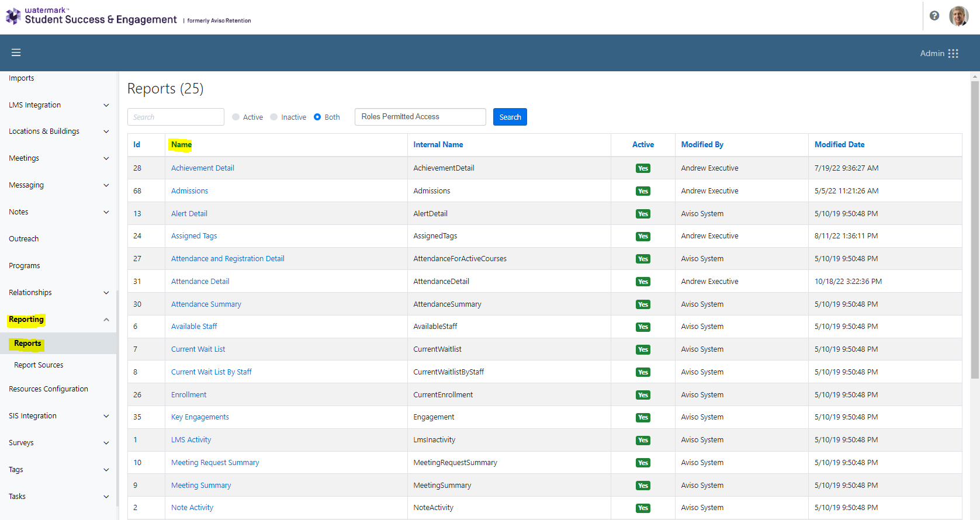Select the Inactive radio button
Viewport: 980px width, 520px height.
tap(273, 117)
